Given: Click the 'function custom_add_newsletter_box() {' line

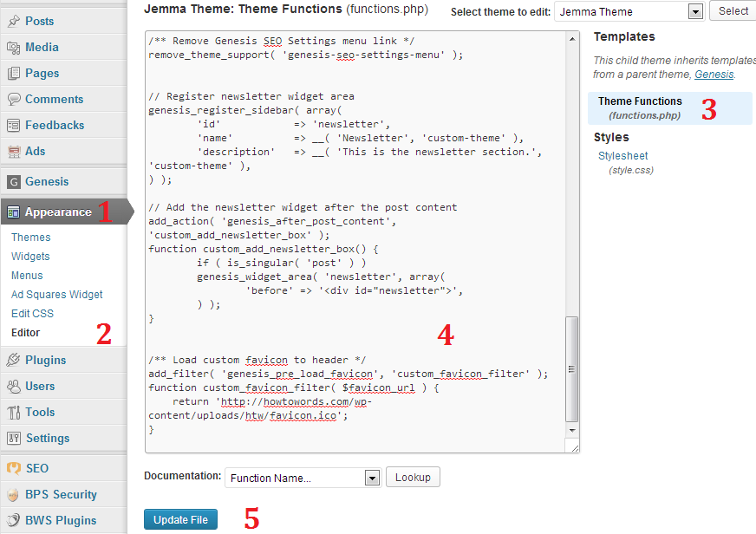Looking at the screenshot, I should click(x=264, y=249).
